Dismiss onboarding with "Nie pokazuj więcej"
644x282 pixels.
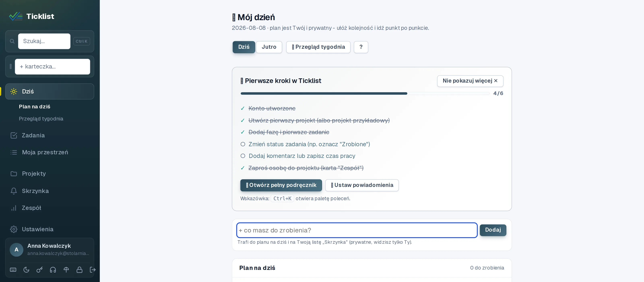(470, 81)
